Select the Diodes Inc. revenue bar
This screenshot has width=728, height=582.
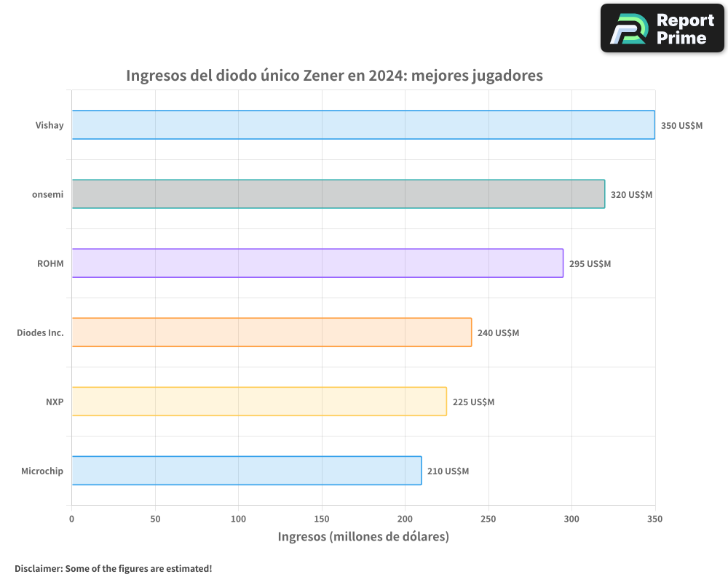pos(271,332)
